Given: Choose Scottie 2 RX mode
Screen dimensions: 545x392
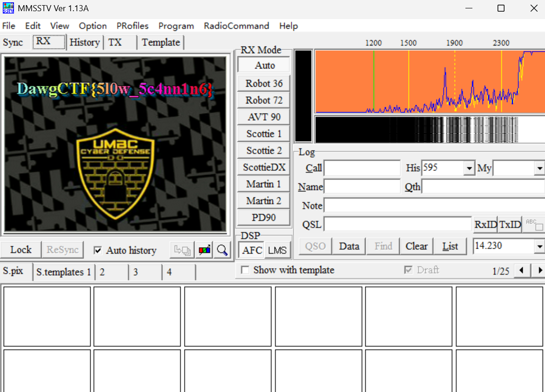Looking at the screenshot, I should pyautogui.click(x=264, y=150).
